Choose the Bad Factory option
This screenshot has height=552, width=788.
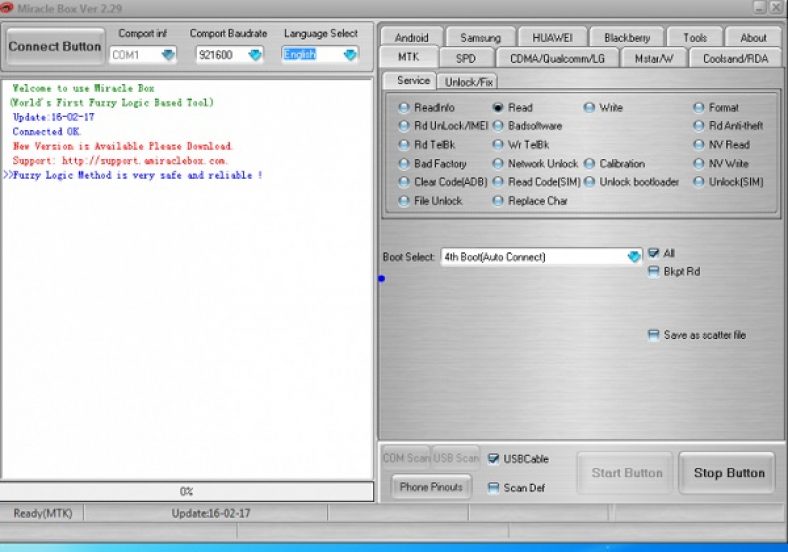432,164
